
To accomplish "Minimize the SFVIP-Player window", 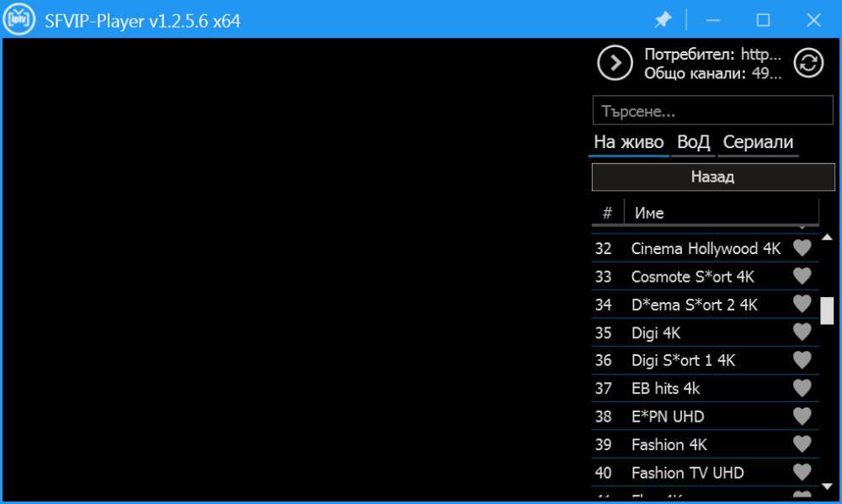I will click(713, 20).
